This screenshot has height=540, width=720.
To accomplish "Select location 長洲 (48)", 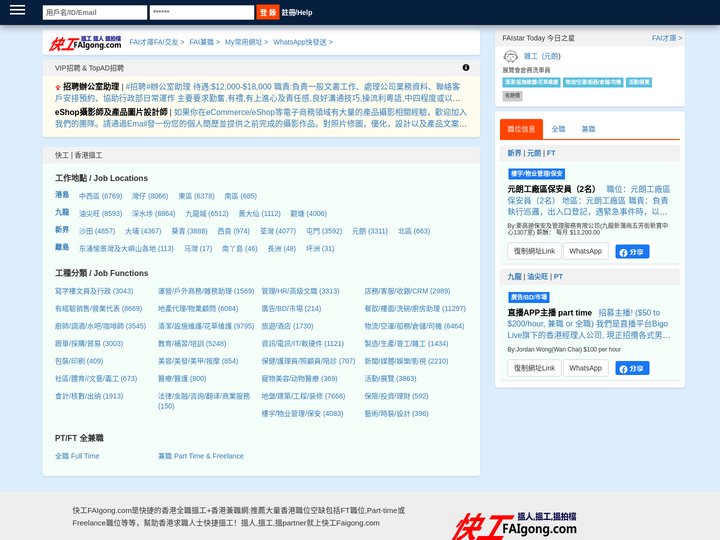I will [x=282, y=248].
